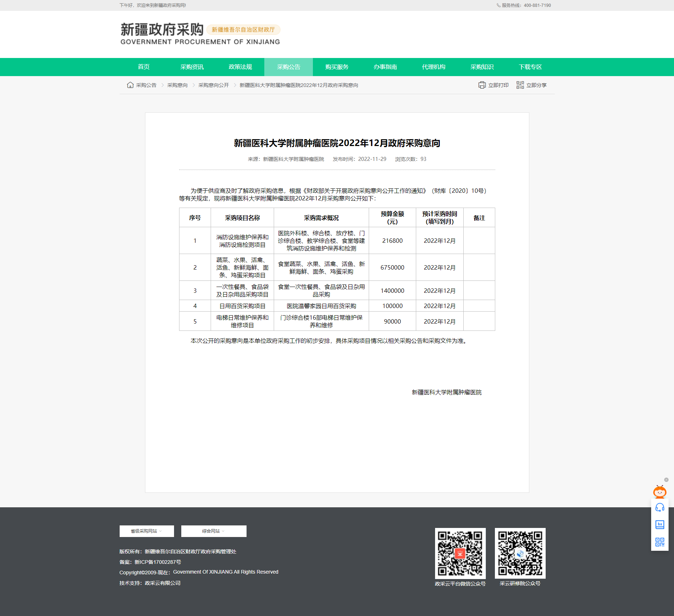Click the 采购意向公开 breadcrumb link

[214, 85]
